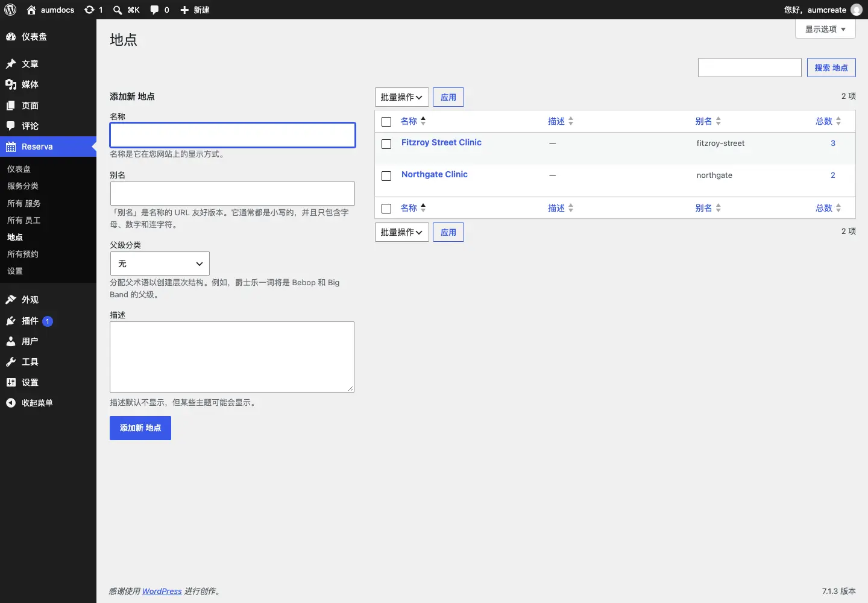Image resolution: width=868 pixels, height=603 pixels.
Task: Check the select-all box in table header
Action: point(386,122)
